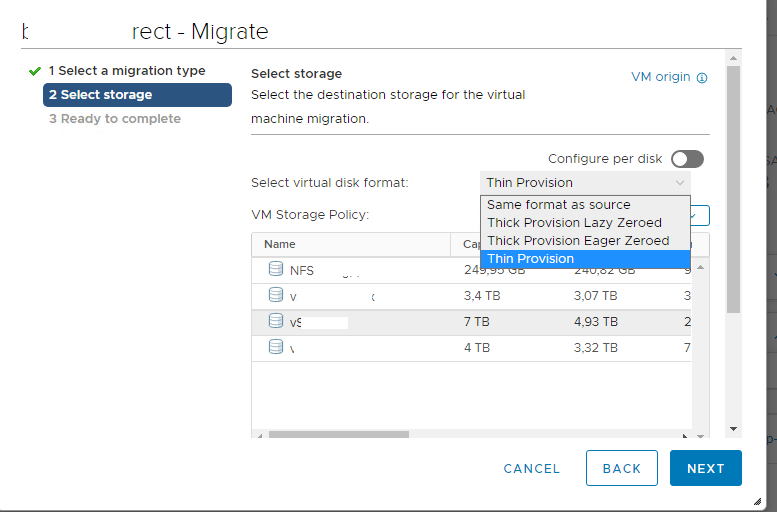Screen dimensions: 777x512
Task: Choose Same format as source option
Action: click(585, 205)
